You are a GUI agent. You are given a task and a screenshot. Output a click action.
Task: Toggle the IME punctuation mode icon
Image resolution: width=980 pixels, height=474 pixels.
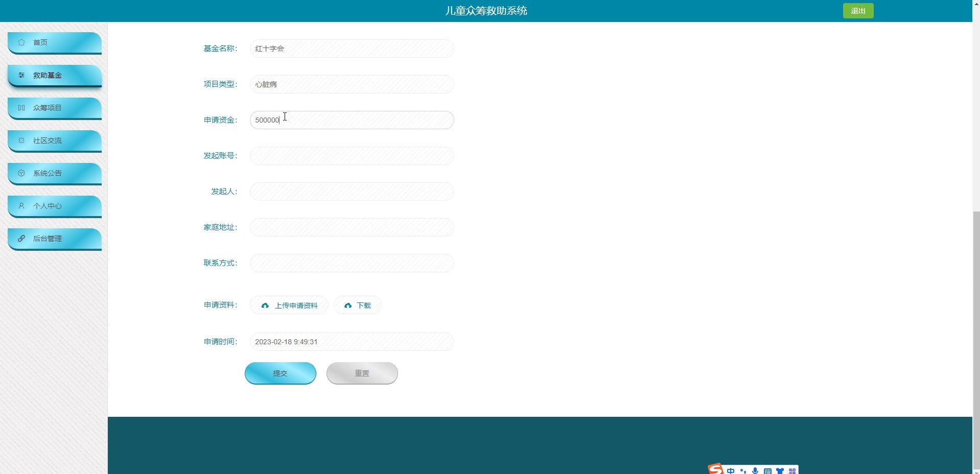[743, 471]
